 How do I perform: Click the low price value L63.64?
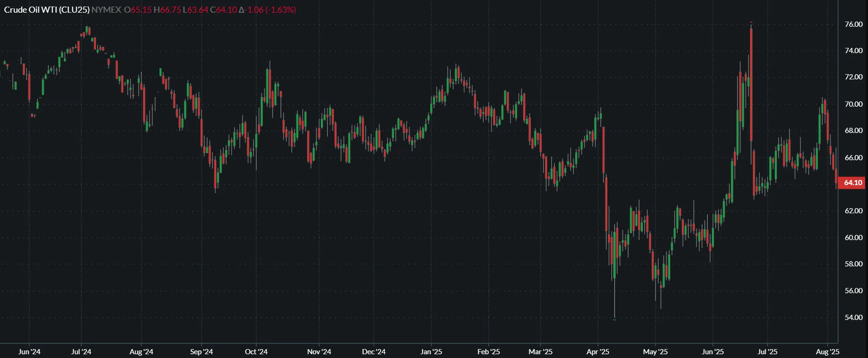[x=195, y=9]
